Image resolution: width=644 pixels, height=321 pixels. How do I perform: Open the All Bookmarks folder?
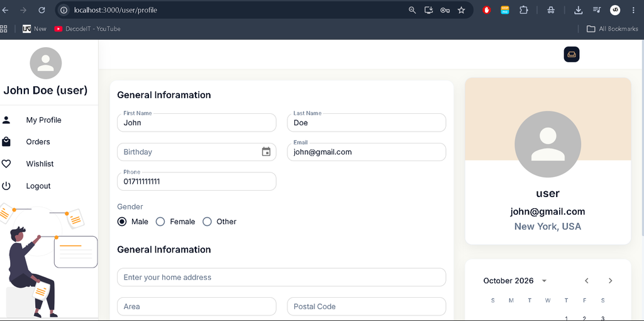pos(613,29)
